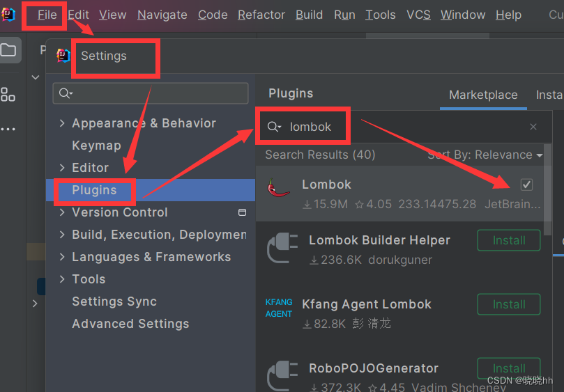
Task: Expand the Tools settings node
Action: click(x=62, y=279)
